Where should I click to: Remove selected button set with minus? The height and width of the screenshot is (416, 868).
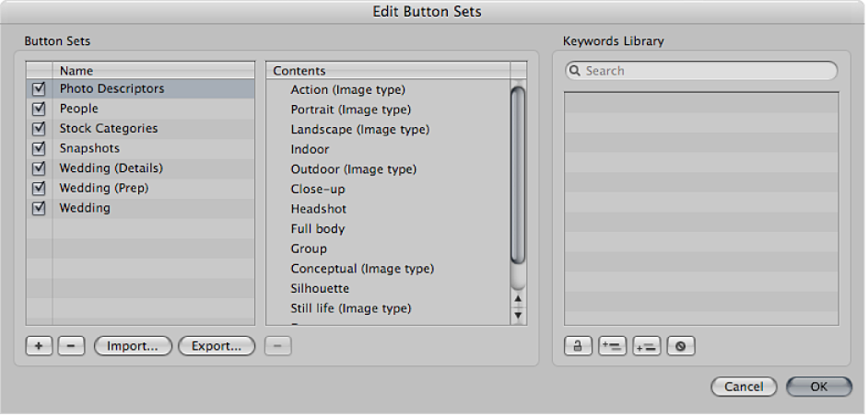pyautogui.click(x=71, y=346)
